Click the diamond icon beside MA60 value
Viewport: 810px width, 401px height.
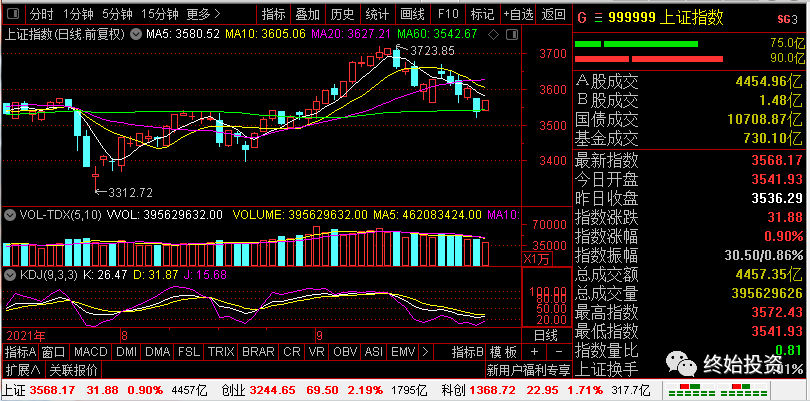pos(494,35)
